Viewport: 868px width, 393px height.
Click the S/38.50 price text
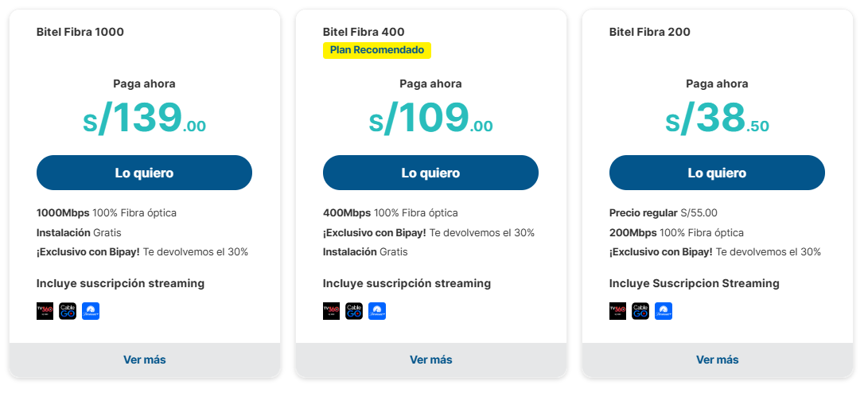coord(717,119)
